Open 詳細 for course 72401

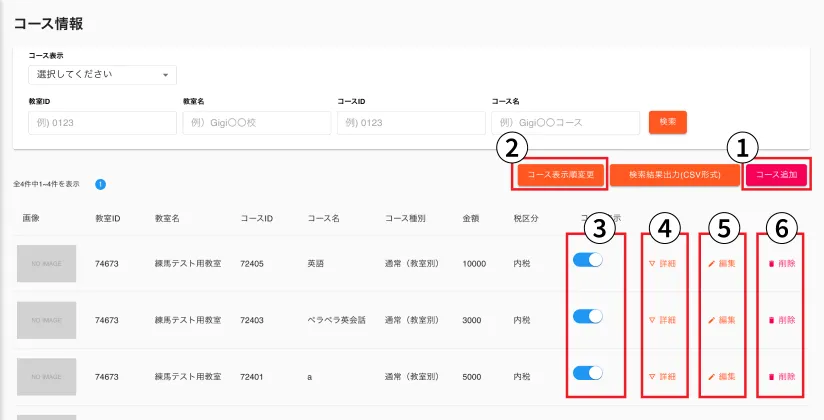click(x=662, y=376)
